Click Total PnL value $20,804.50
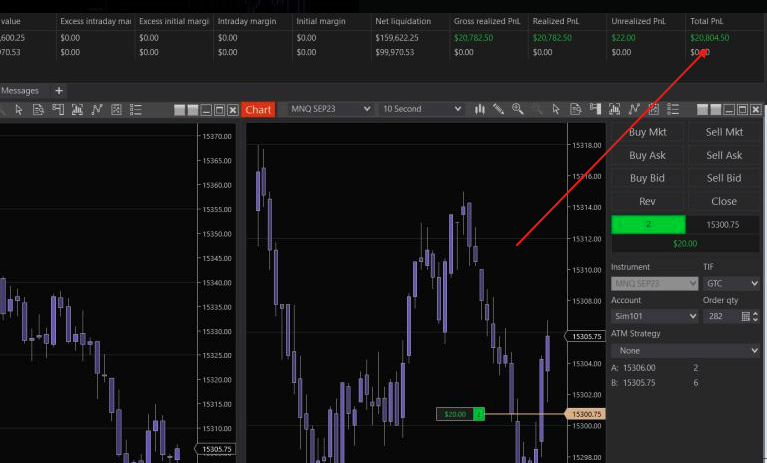The width and height of the screenshot is (767, 463). [709, 38]
